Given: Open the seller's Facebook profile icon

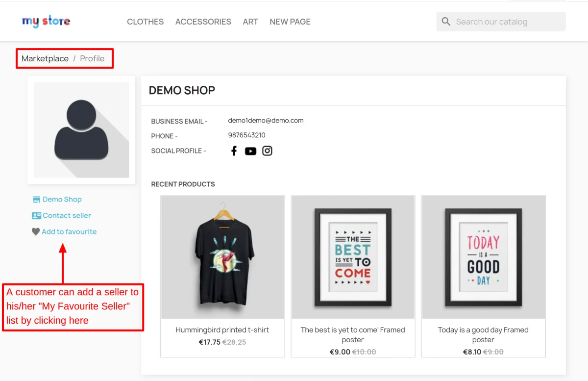Looking at the screenshot, I should (x=234, y=151).
